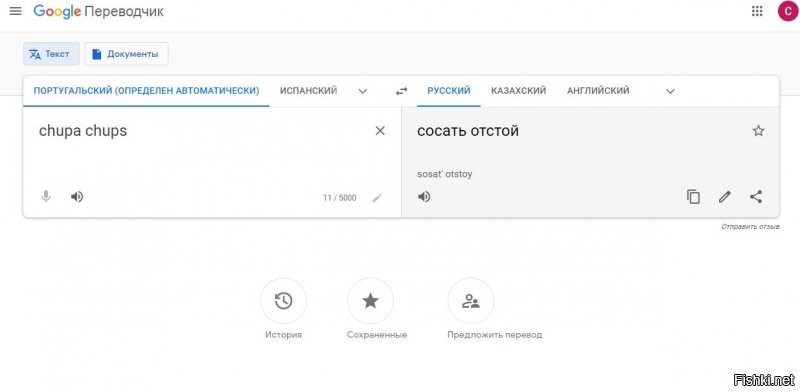The image size is (800, 392).
Task: Open the account avatar 'C'
Action: pyautogui.click(x=788, y=11)
